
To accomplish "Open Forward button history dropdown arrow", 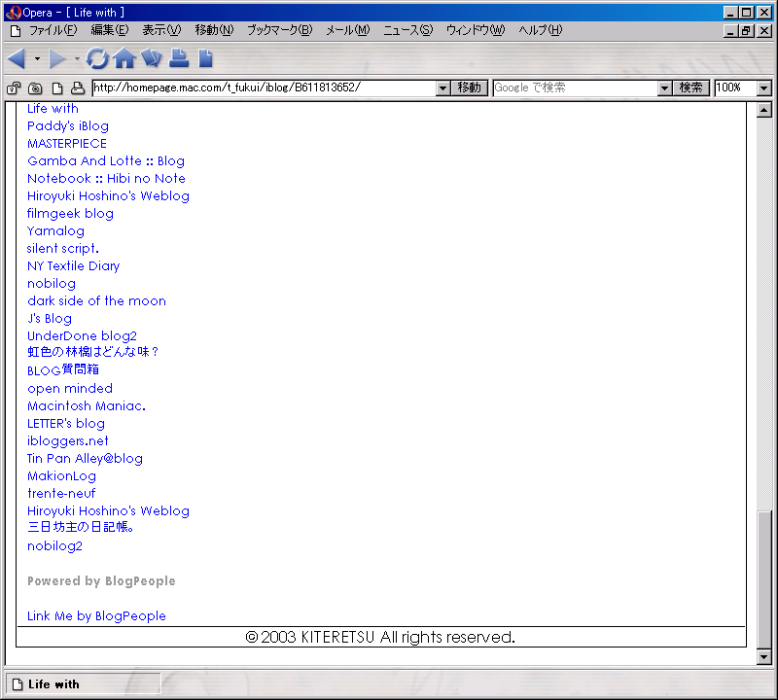I will 77,59.
